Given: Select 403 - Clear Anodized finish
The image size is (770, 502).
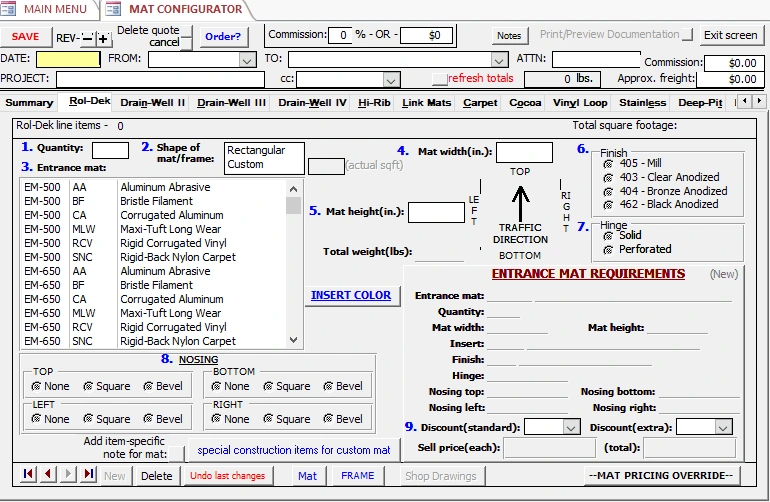Looking at the screenshot, I should pos(608,177).
